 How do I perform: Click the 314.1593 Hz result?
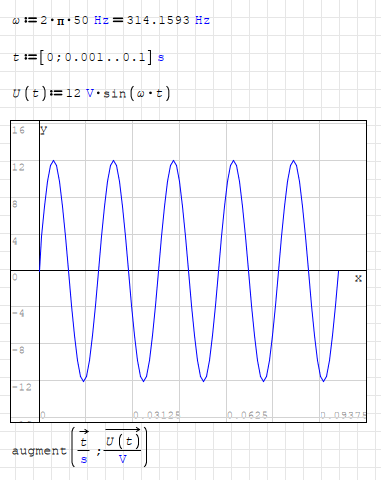point(168,20)
